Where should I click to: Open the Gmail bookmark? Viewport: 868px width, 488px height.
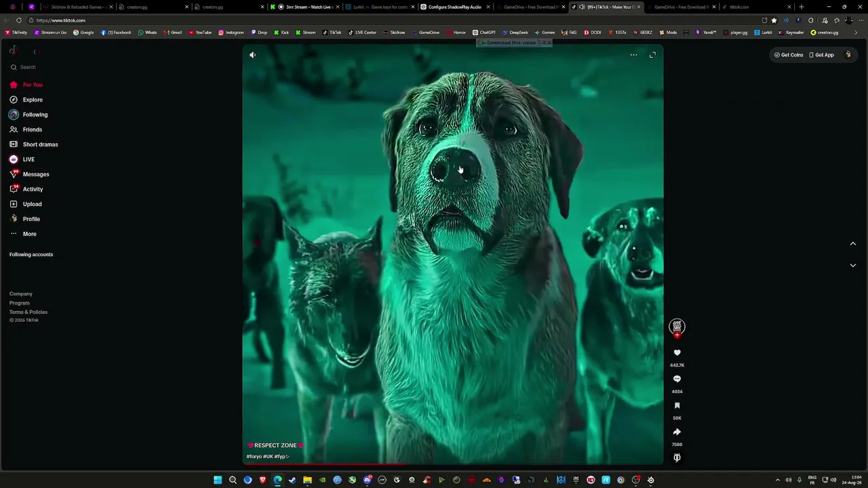(172, 33)
